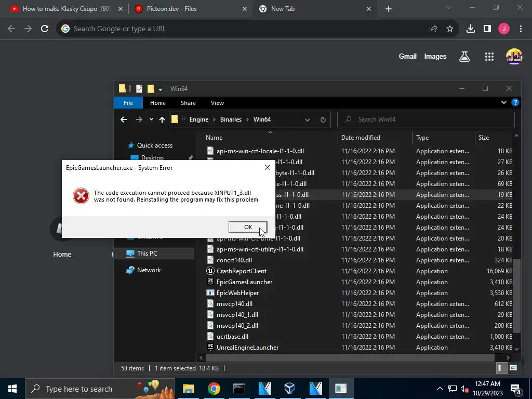The image size is (532, 399).
Task: Click the horizontal scrollbar in file list
Action: pos(350,357)
